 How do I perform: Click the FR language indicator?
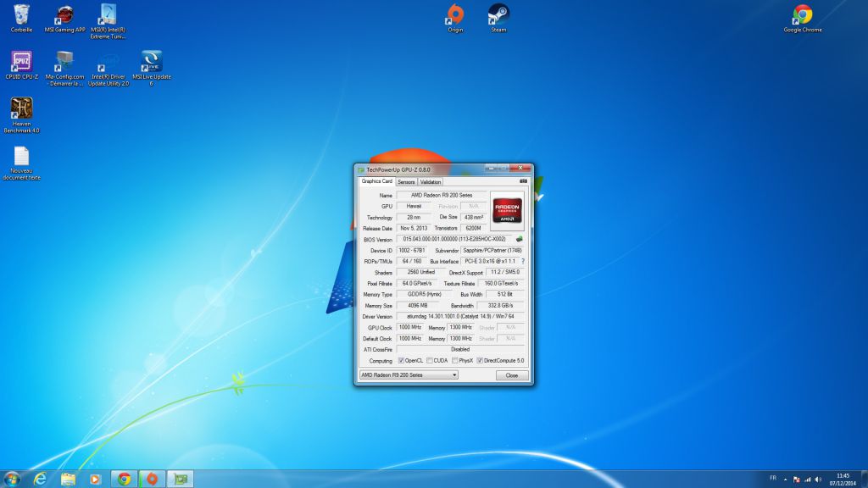pyautogui.click(x=773, y=478)
